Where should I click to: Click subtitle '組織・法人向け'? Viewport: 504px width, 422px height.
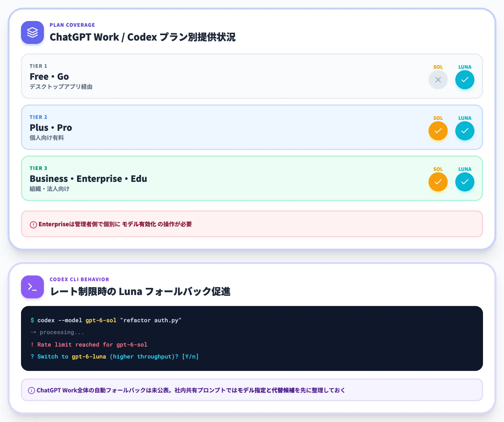click(x=49, y=189)
